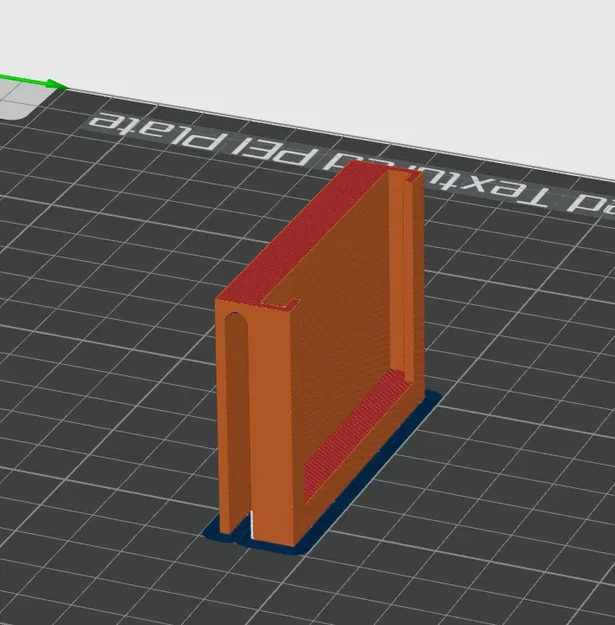Click the green axis arrow

33,81
